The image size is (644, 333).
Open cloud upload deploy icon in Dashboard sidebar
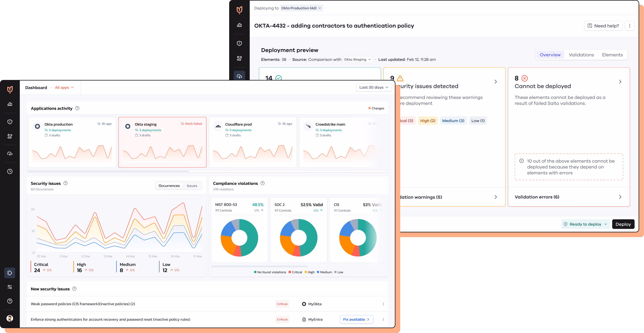[10, 154]
